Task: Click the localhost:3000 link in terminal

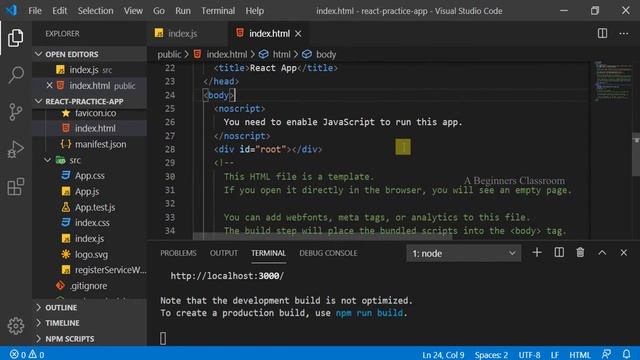Action: (227, 276)
